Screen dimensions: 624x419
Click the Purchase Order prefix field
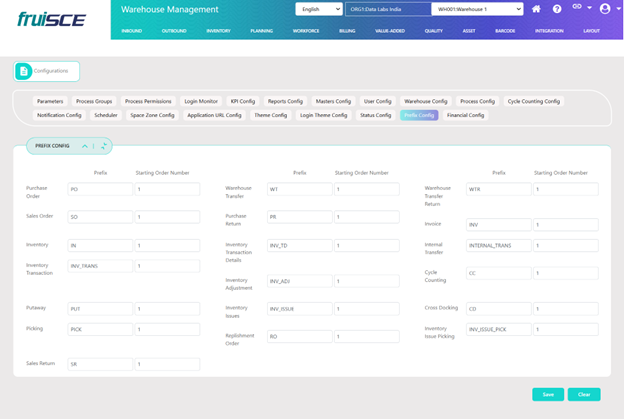(x=99, y=189)
